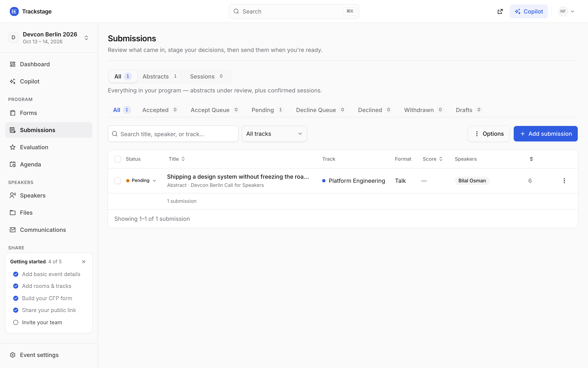Click the Track column header
Viewport: 588px width, 368px height.
pos(329,159)
